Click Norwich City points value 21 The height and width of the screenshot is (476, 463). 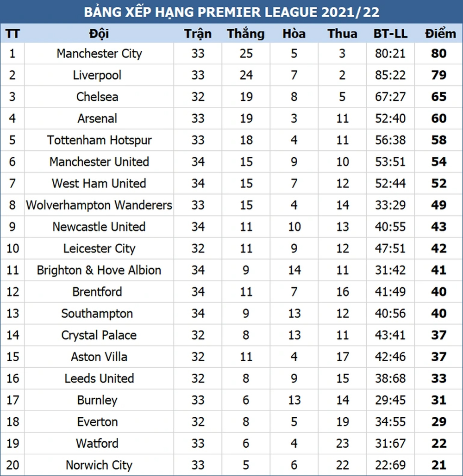click(x=439, y=465)
